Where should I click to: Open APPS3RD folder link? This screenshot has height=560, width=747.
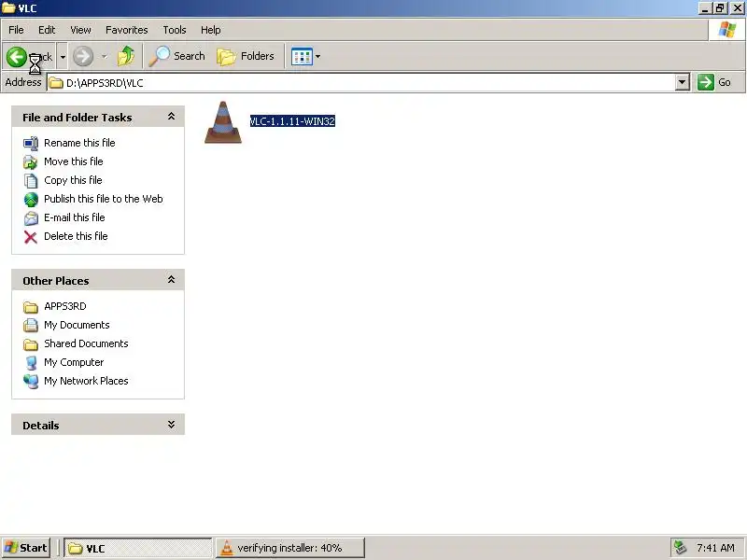[65, 306]
